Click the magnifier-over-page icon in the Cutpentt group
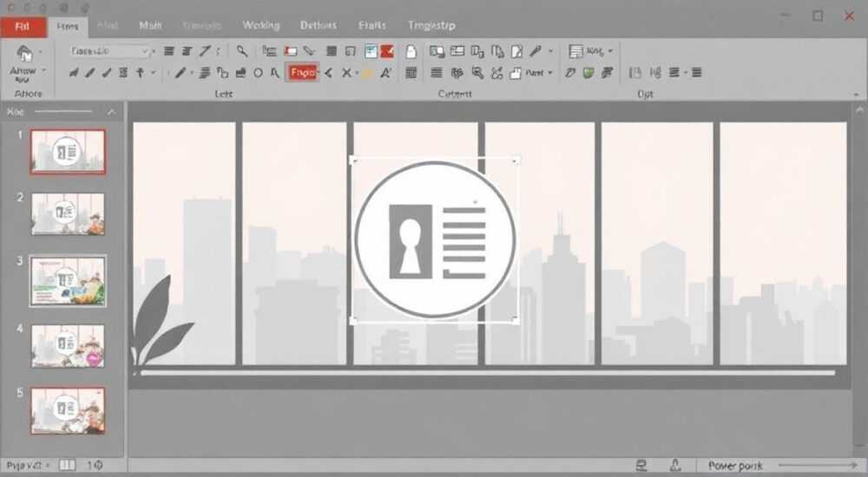Screen dimensions: 868x477 click(477, 73)
